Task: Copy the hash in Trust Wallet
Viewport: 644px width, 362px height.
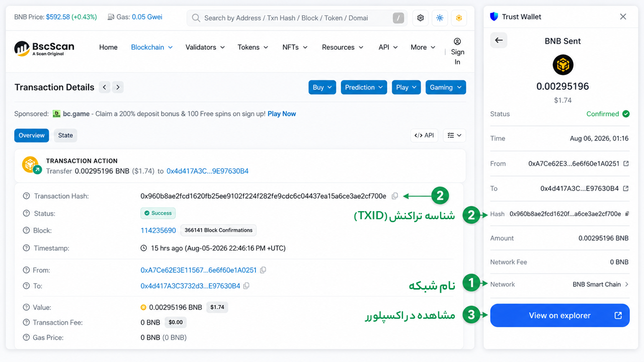Action: [x=627, y=214]
